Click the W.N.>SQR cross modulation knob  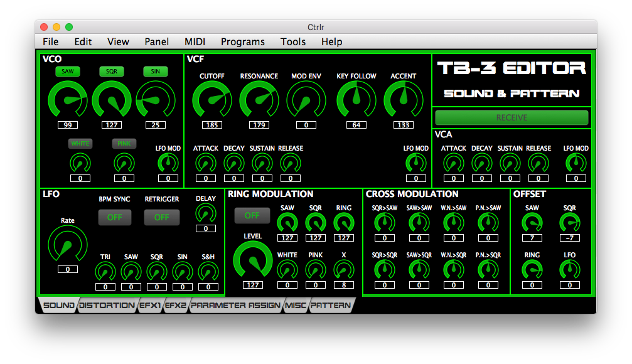(x=454, y=270)
